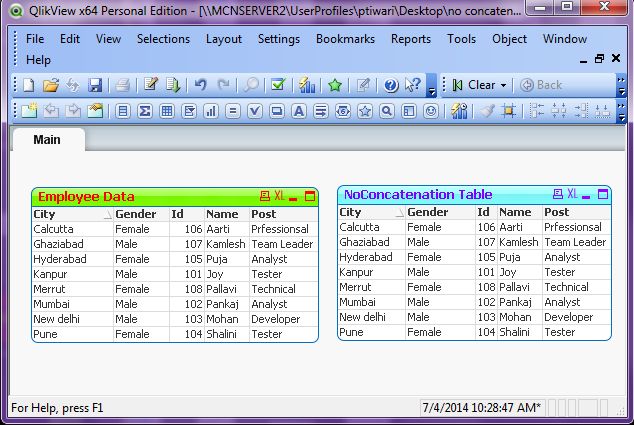Maximize the NoConcatenation Table box

[603, 195]
